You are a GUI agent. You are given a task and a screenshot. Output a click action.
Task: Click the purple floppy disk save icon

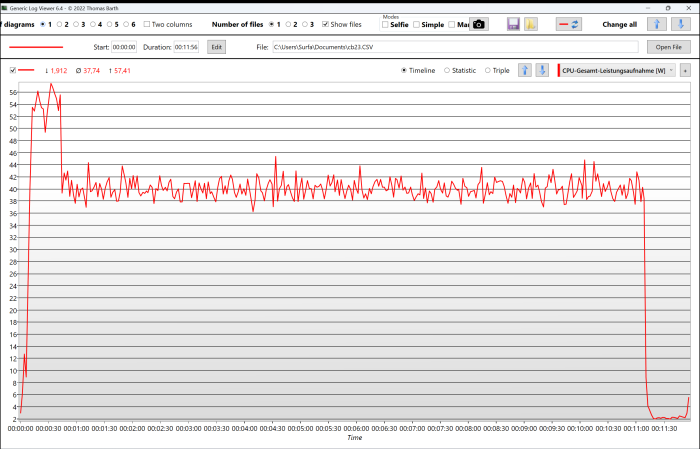pyautogui.click(x=513, y=25)
